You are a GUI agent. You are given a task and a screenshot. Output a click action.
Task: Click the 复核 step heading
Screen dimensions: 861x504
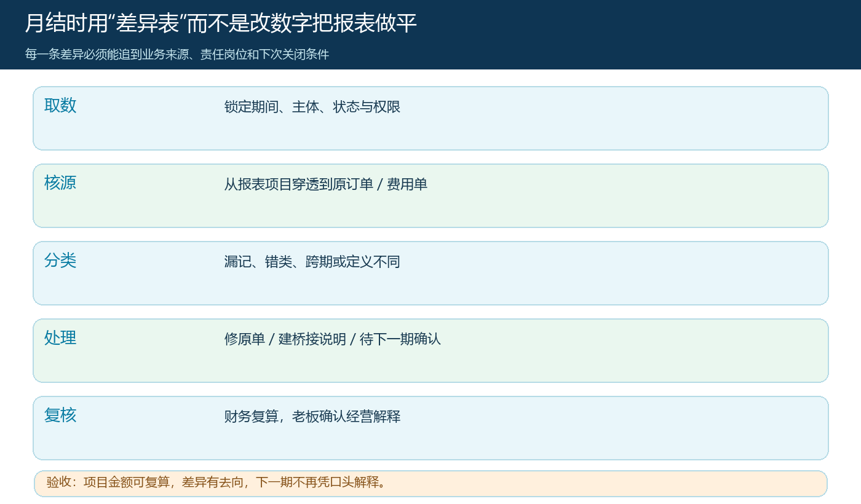60,415
